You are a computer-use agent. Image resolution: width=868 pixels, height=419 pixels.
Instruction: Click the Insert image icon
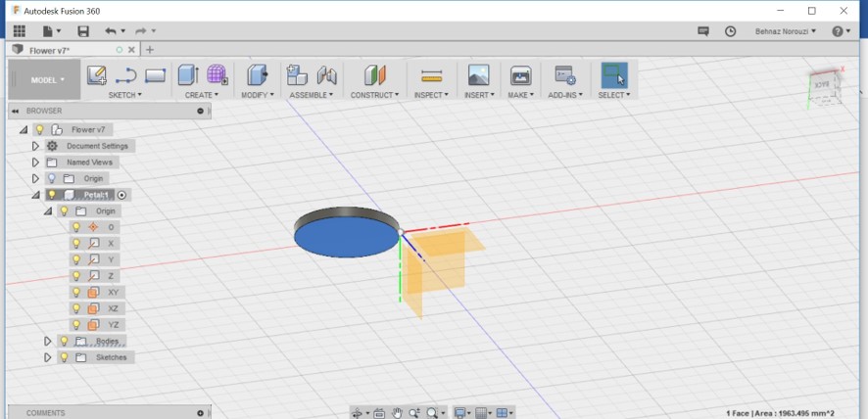[x=478, y=75]
